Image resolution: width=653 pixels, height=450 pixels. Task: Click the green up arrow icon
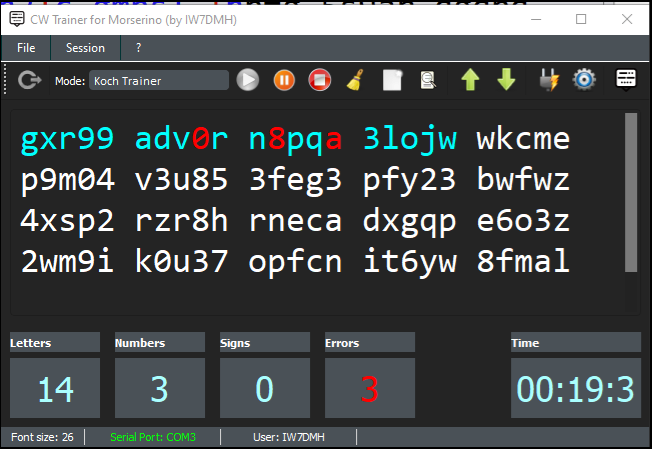coord(470,80)
